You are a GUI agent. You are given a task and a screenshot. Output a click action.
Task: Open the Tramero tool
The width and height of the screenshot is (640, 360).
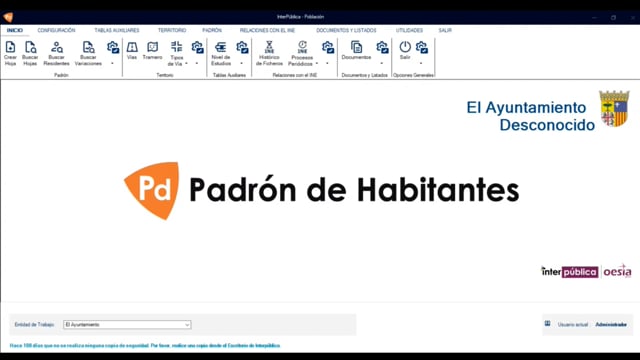pos(152,51)
